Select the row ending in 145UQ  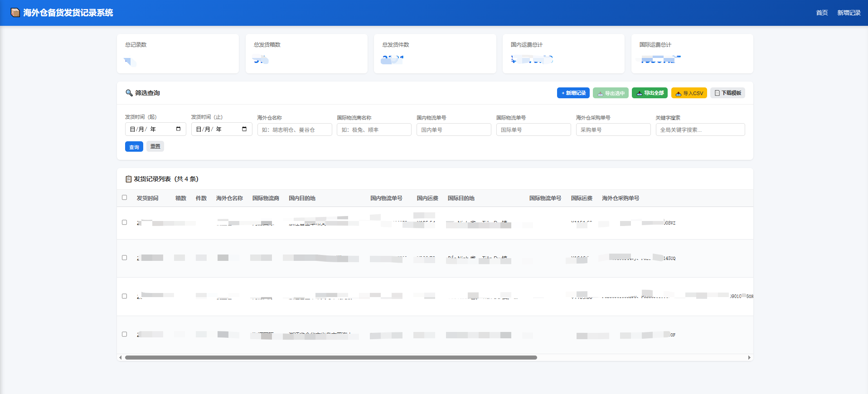(124, 258)
